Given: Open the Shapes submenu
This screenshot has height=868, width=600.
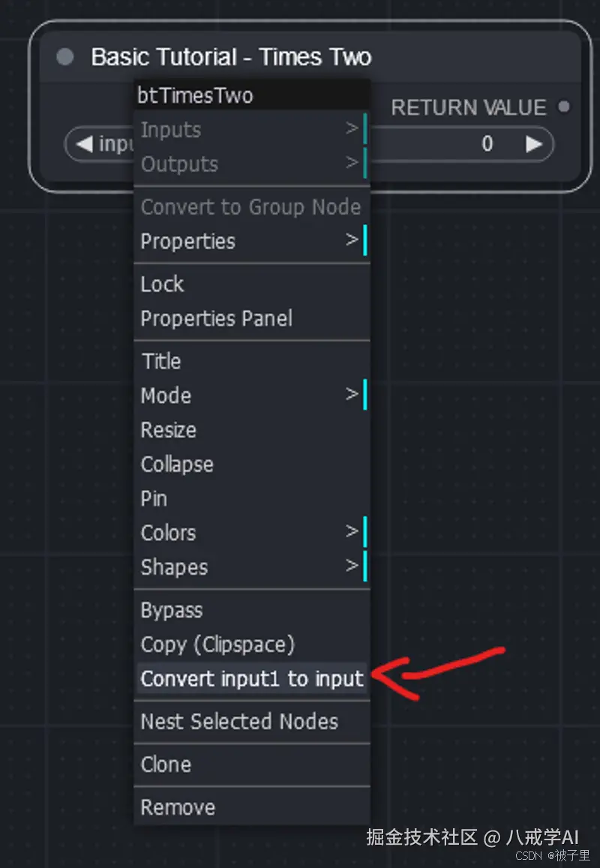Looking at the screenshot, I should [x=251, y=567].
